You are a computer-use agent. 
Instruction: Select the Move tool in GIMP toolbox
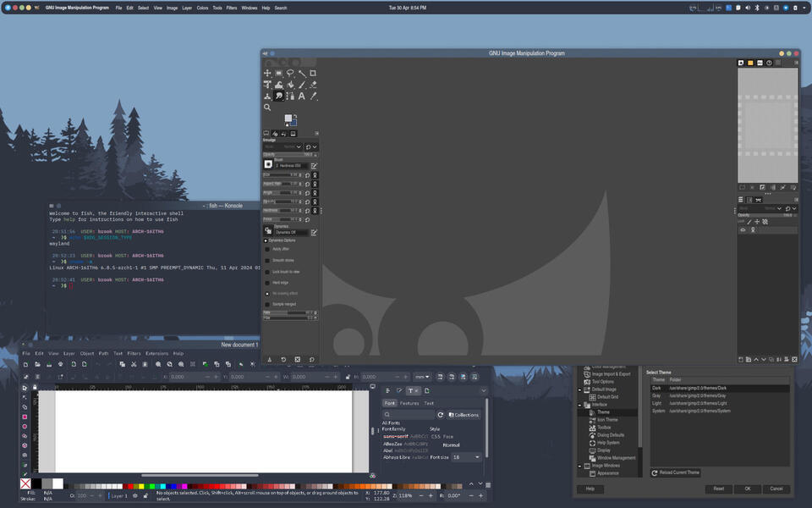coord(267,73)
